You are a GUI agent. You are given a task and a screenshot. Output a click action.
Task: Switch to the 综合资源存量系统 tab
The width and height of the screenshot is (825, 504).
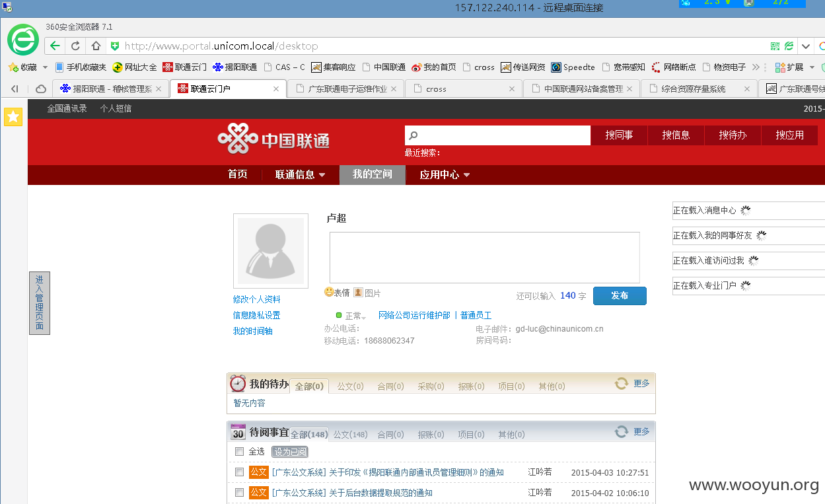click(699, 89)
